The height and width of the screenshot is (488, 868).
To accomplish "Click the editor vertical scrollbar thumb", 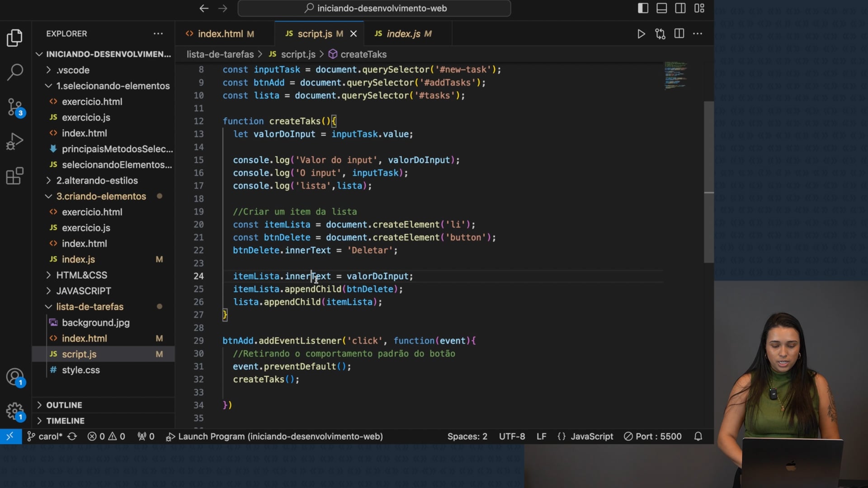I will click(x=708, y=181).
